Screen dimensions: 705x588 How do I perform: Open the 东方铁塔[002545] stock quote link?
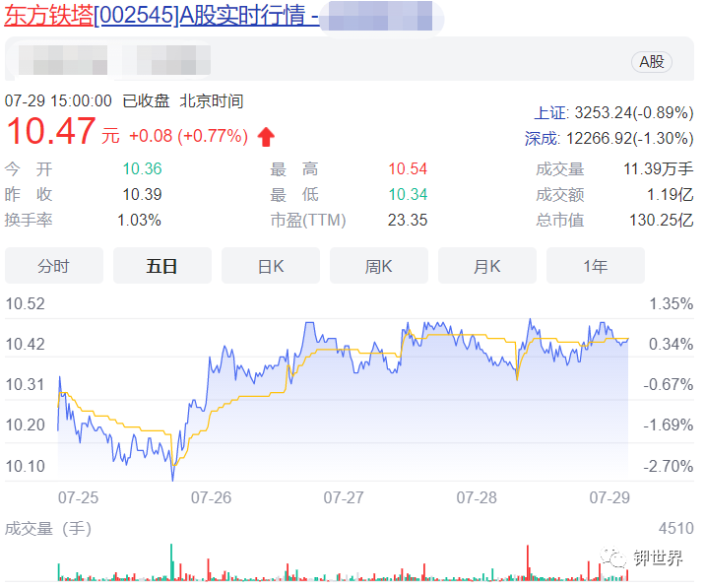tap(161, 15)
